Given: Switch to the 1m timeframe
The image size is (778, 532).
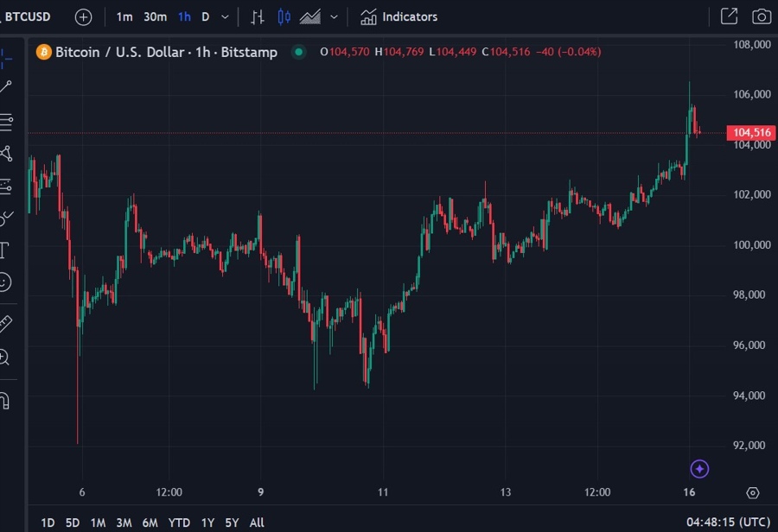Looking at the screenshot, I should [124, 17].
